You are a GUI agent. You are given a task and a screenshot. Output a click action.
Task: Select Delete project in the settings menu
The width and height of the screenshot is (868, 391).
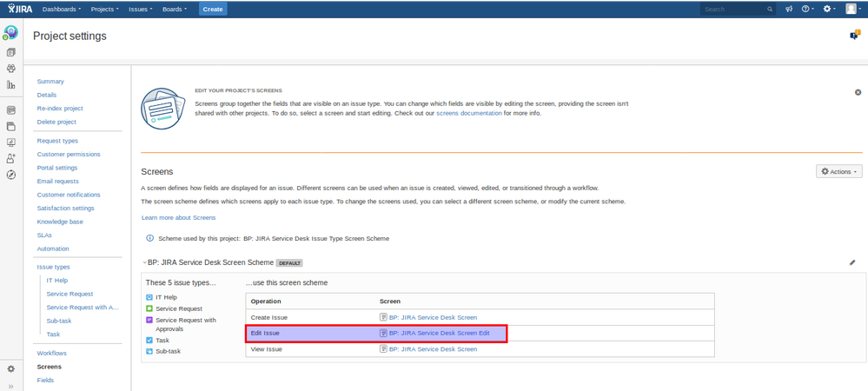(56, 122)
